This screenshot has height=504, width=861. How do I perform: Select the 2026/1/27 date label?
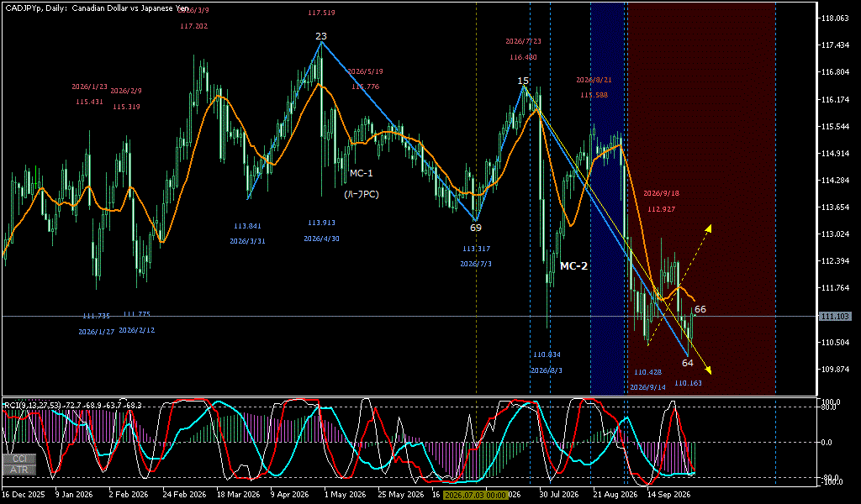(x=96, y=332)
